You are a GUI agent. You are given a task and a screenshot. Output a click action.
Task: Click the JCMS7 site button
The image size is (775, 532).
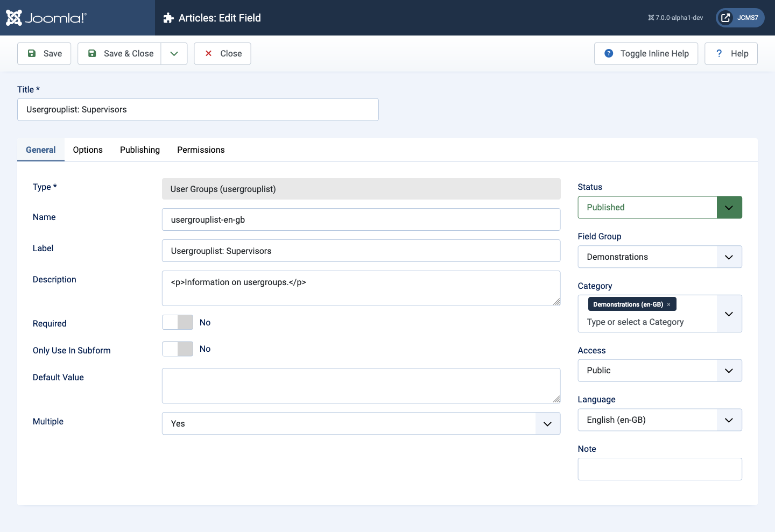(x=740, y=18)
